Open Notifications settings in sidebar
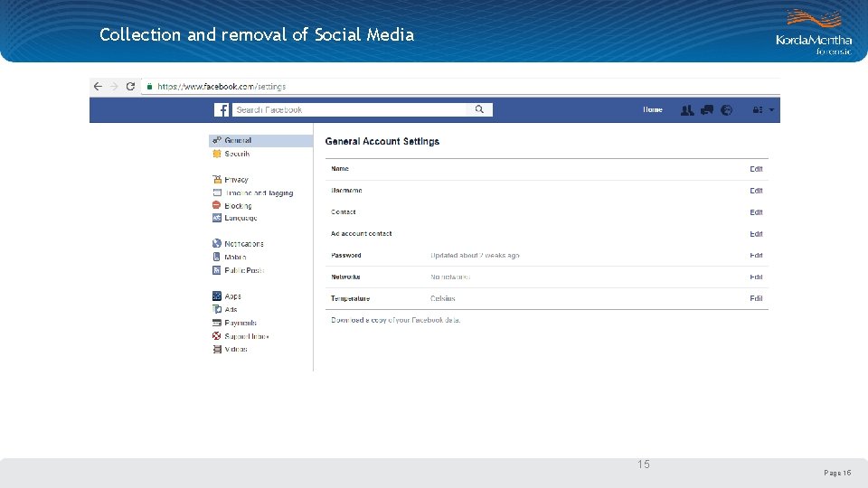Viewport: 868px width, 488px height. pyautogui.click(x=244, y=244)
